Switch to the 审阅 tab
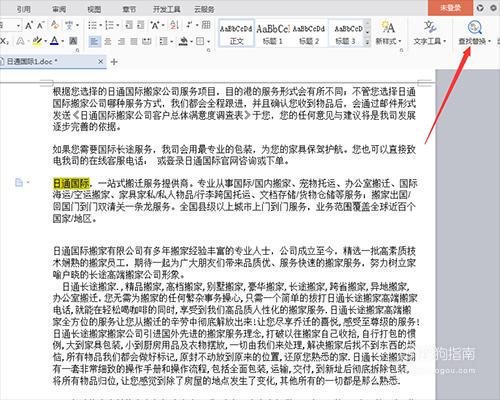 click(59, 9)
